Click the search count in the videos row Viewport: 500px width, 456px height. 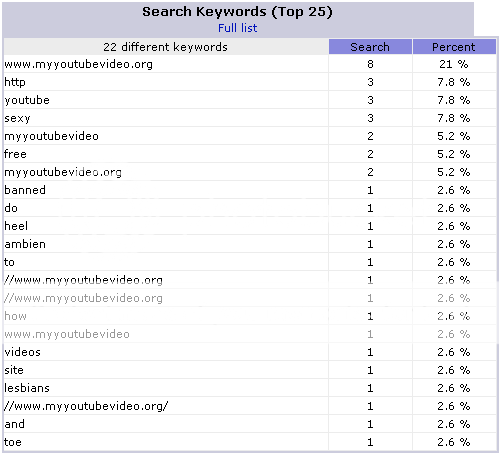pyautogui.click(x=370, y=352)
